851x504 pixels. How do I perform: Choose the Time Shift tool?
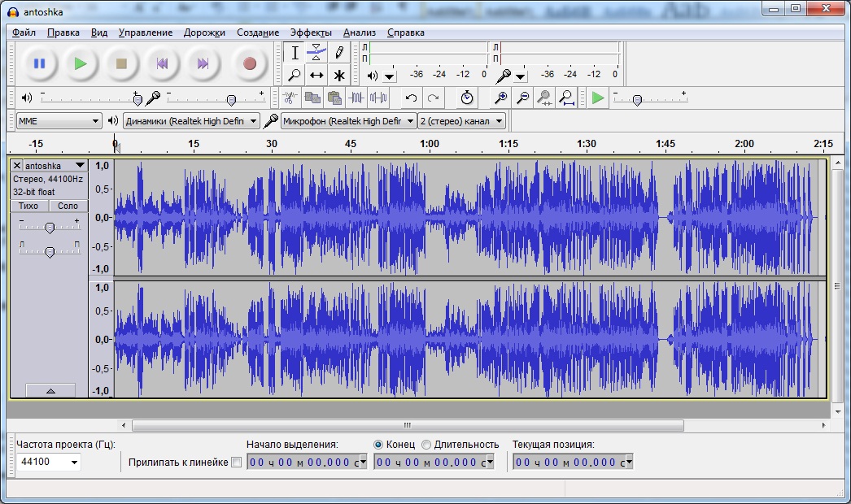click(x=316, y=76)
